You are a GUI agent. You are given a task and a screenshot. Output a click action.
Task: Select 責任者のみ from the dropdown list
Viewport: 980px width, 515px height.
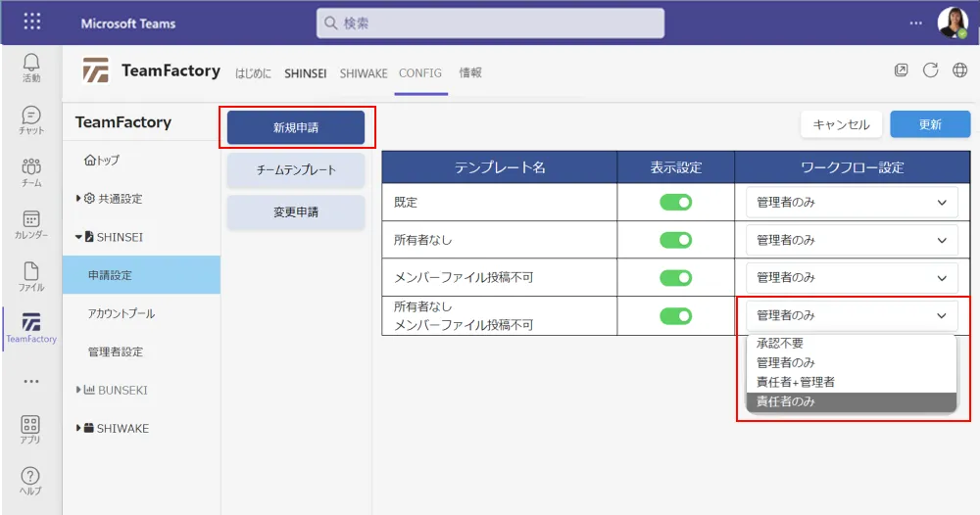pyautogui.click(x=851, y=401)
